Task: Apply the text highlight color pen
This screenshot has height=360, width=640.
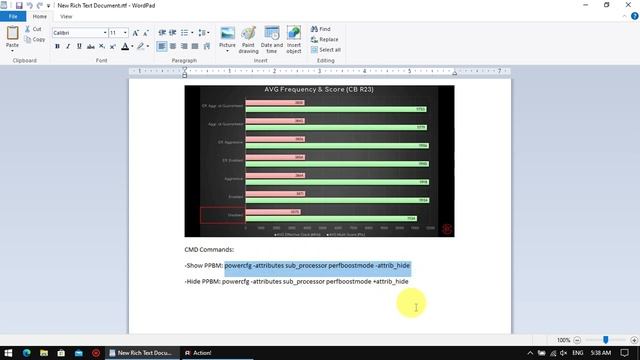Action: pos(140,46)
